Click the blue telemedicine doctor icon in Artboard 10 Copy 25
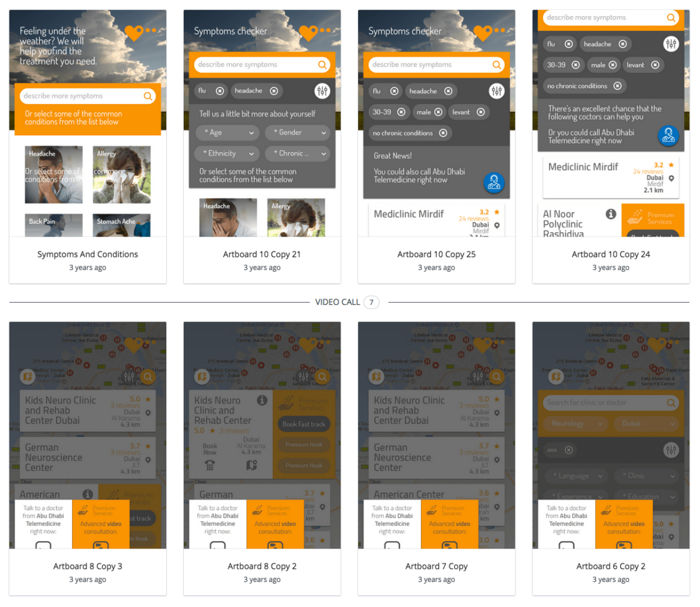Image resolution: width=700 pixels, height=607 pixels. click(x=494, y=182)
